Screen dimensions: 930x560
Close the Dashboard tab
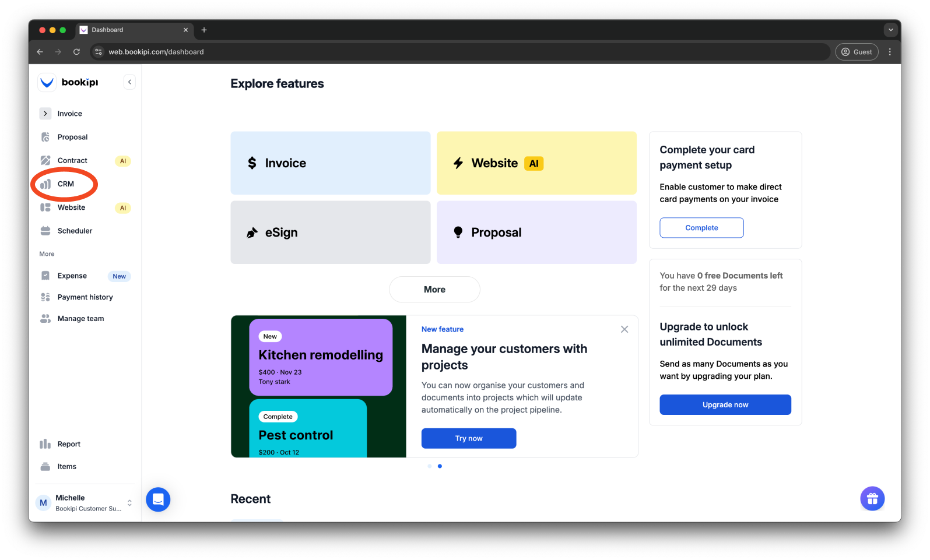tap(186, 30)
